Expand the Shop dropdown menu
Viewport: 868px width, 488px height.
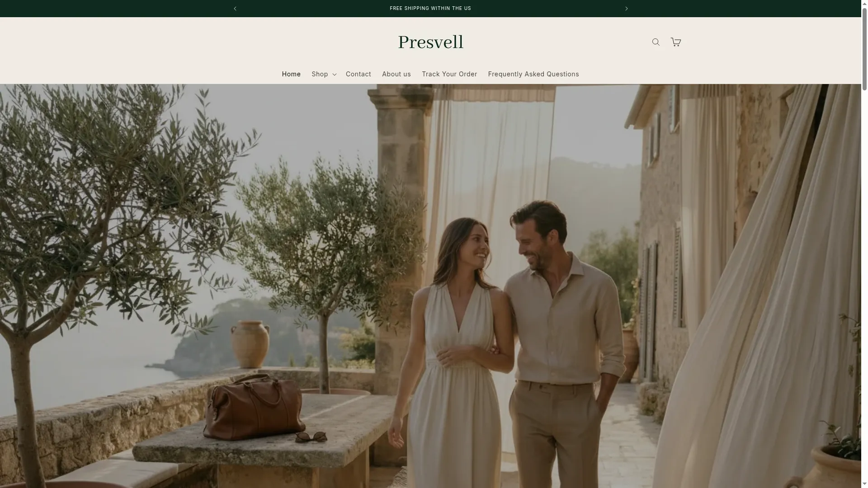point(324,74)
